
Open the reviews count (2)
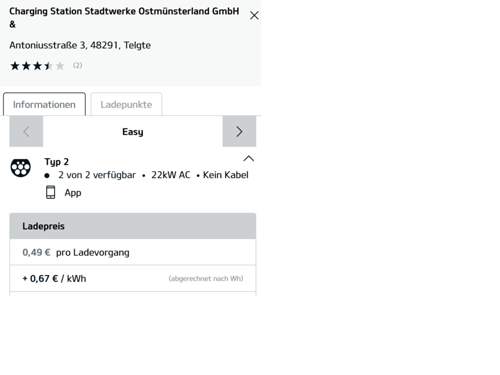click(x=77, y=65)
